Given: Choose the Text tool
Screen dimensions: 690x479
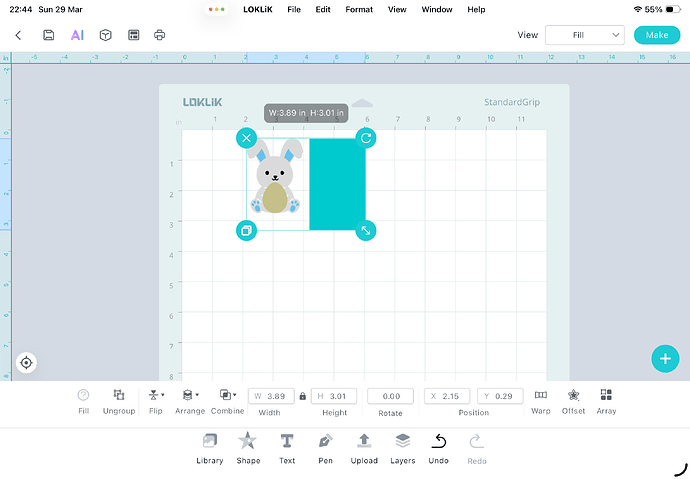Looking at the screenshot, I should [x=287, y=446].
